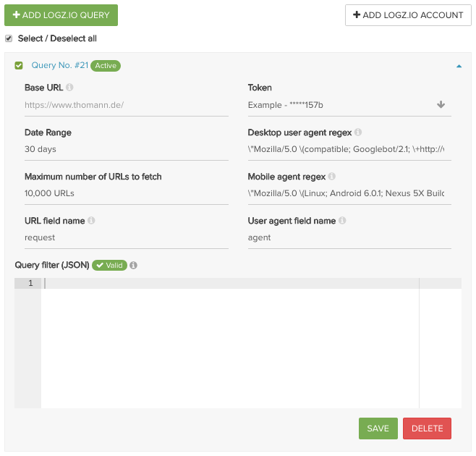Screen dimensions: 476x456
Task: Click the Add Logz.io Account button
Action: point(408,15)
